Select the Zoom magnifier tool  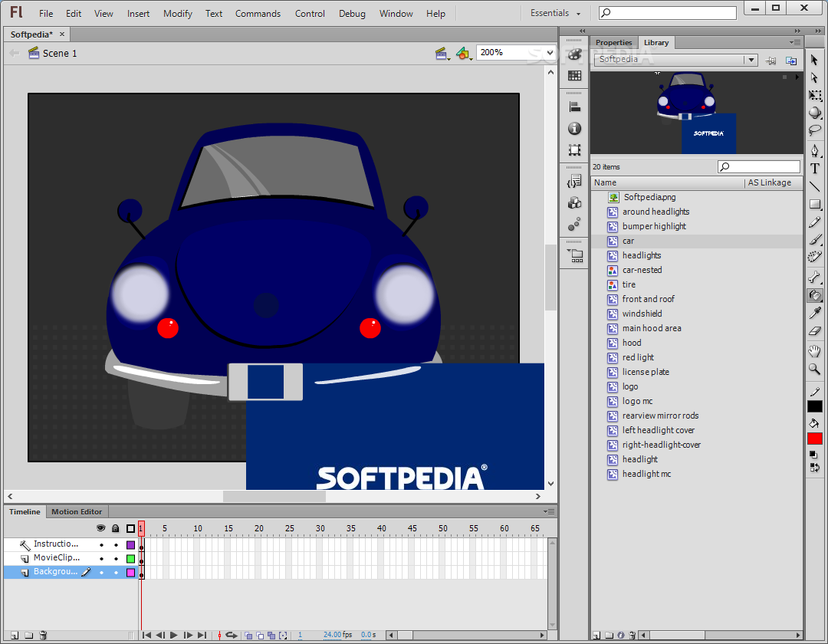click(815, 369)
